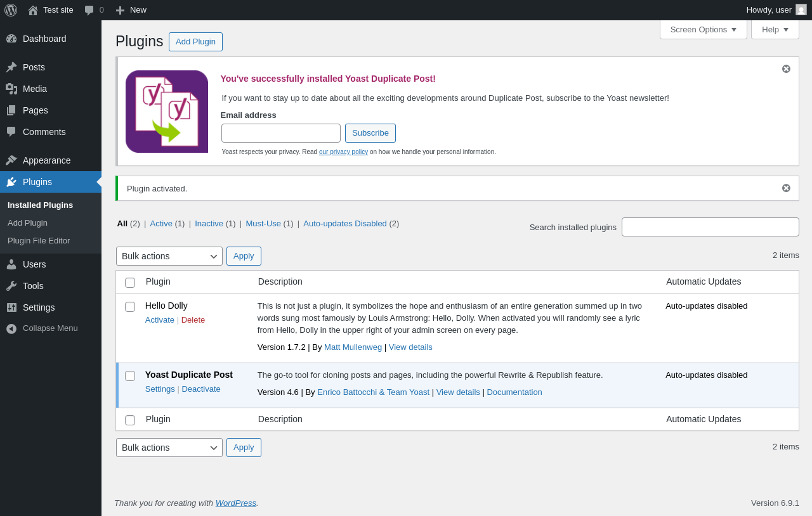Click the Dashboard gauge icon
This screenshot has width=812, height=516.
click(11, 39)
